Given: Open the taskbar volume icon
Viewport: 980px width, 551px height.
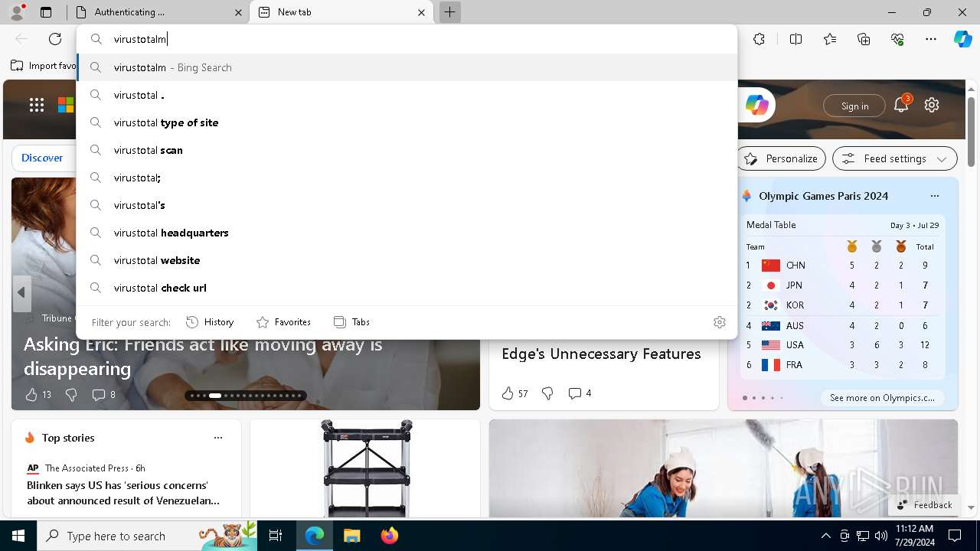Looking at the screenshot, I should tap(881, 536).
